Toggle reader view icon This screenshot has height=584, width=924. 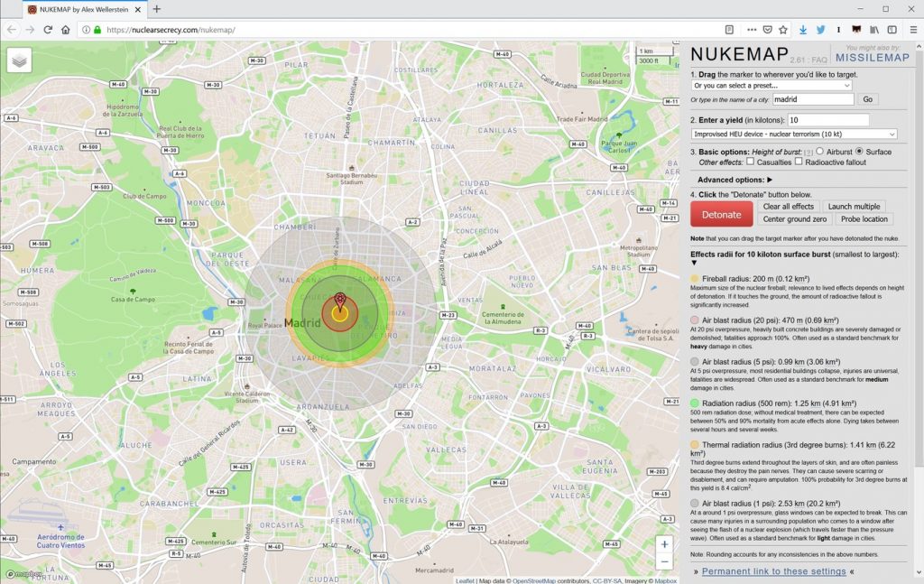coord(729,30)
